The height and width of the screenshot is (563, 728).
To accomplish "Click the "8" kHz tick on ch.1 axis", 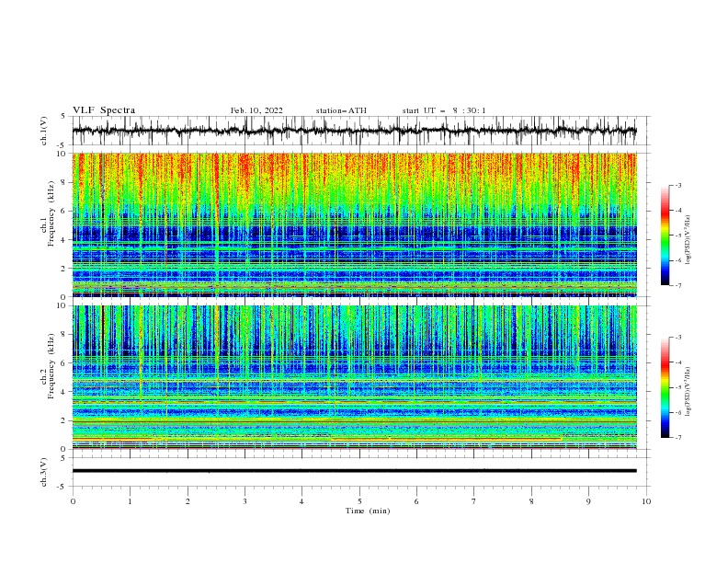I will [64, 182].
